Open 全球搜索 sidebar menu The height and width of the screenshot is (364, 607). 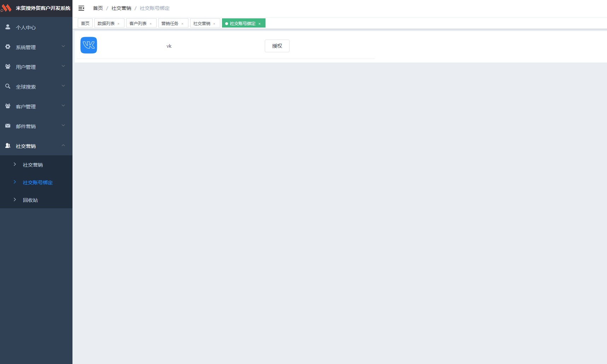coord(36,86)
